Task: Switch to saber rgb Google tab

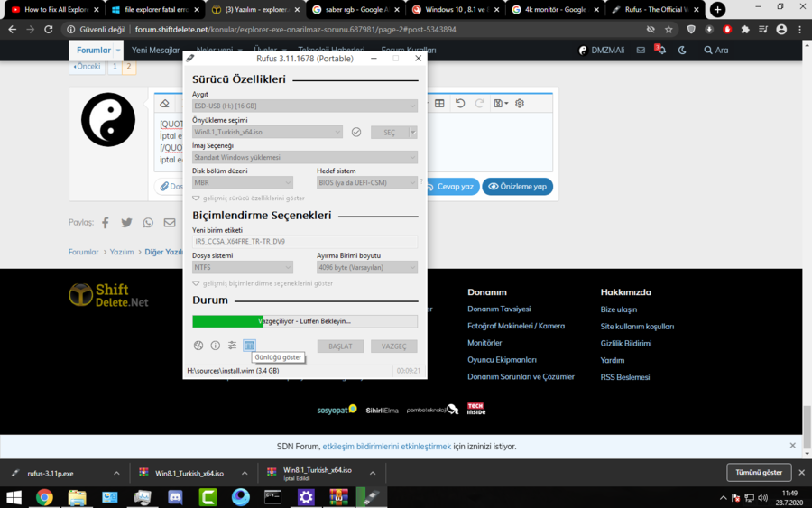Action: point(356,9)
